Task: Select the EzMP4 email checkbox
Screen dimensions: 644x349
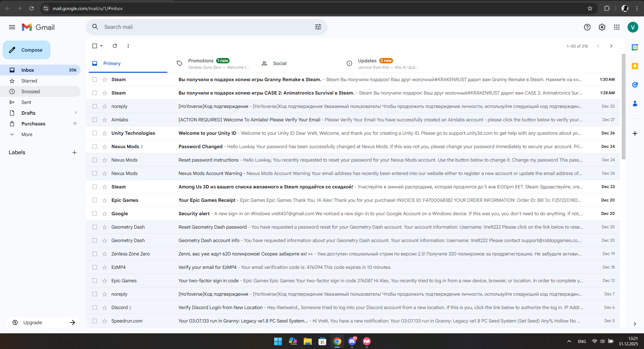Action: pyautogui.click(x=95, y=267)
